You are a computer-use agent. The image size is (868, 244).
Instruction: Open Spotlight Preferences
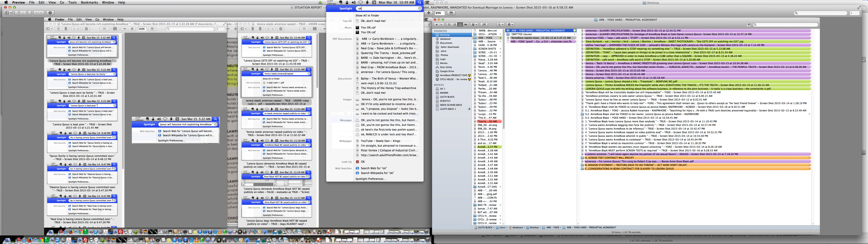pyautogui.click(x=370, y=179)
